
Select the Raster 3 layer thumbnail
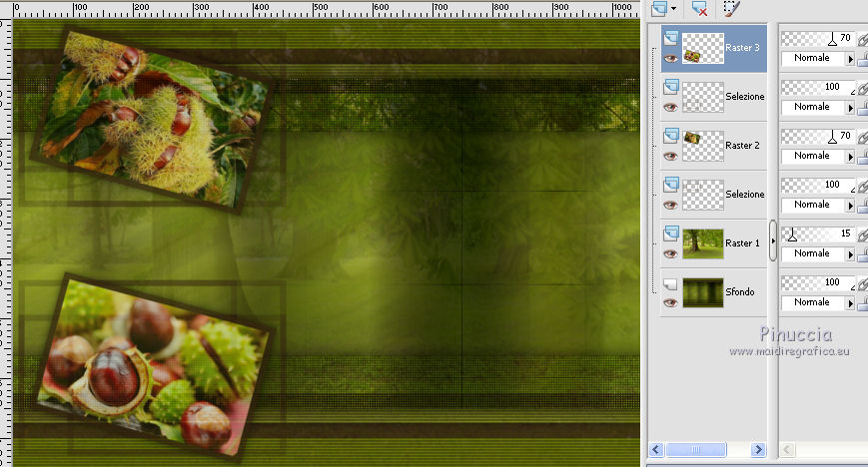tap(703, 48)
